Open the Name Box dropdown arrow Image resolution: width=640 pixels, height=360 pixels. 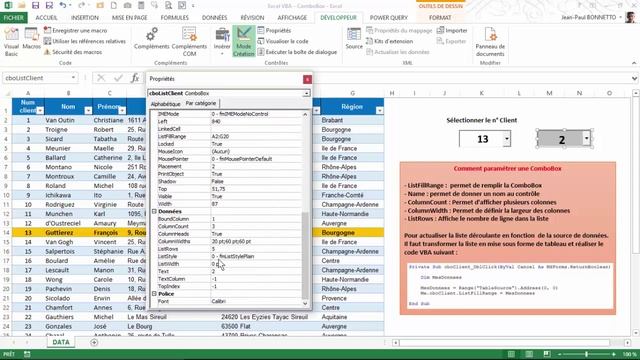(73, 78)
